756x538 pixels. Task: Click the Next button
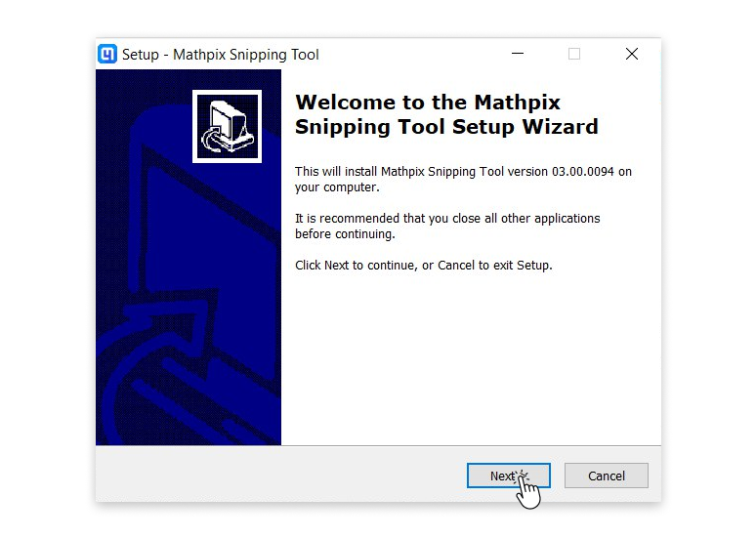(508, 476)
